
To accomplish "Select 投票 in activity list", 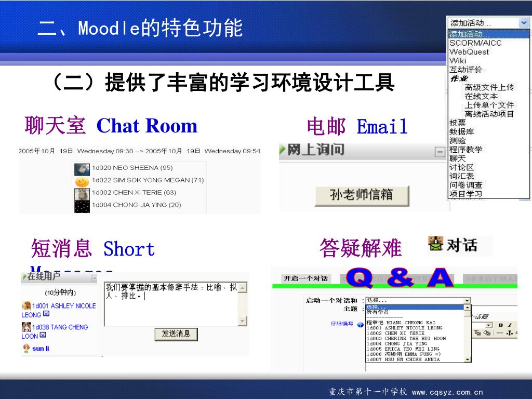I will (457, 123).
